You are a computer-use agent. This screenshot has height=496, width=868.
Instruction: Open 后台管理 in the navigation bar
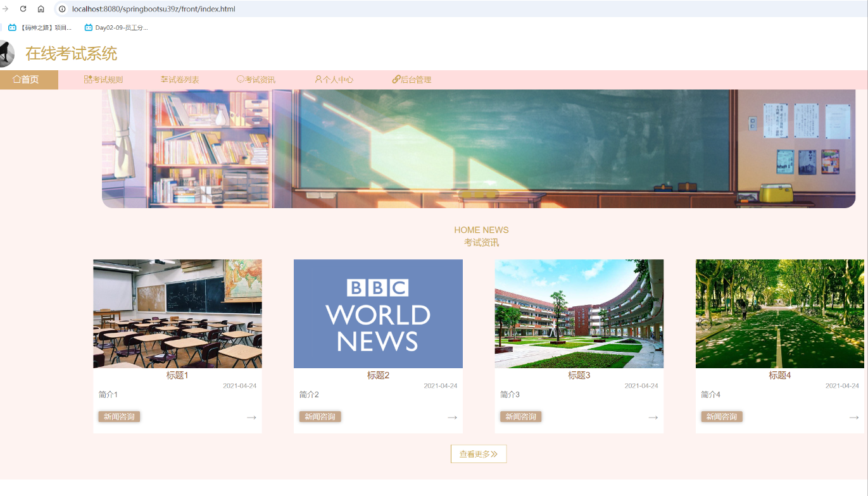click(x=412, y=80)
